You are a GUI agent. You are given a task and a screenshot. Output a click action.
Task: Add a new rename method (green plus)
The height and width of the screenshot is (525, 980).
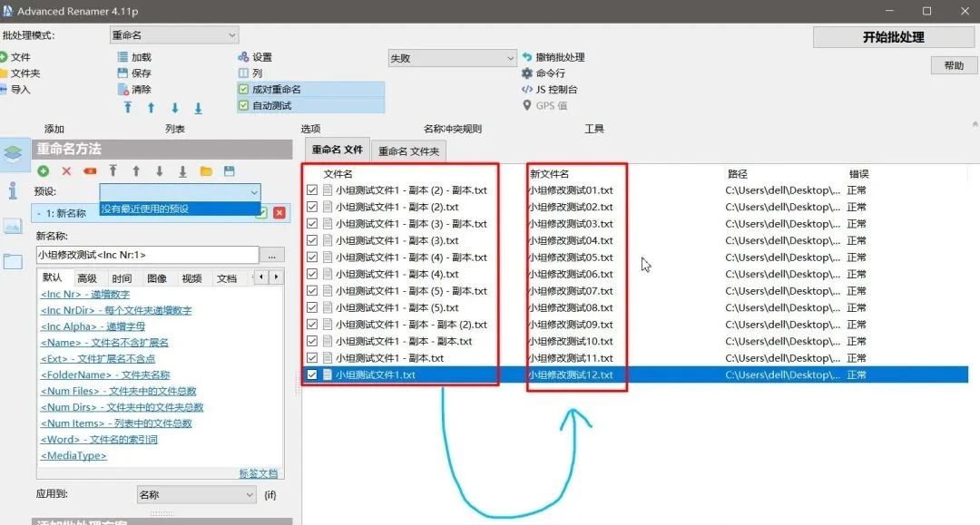(44, 171)
